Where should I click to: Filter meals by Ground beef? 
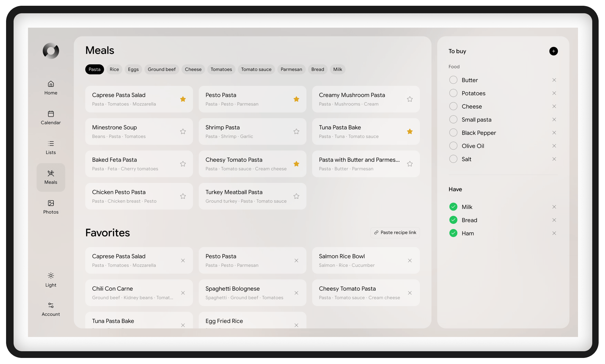coord(162,69)
